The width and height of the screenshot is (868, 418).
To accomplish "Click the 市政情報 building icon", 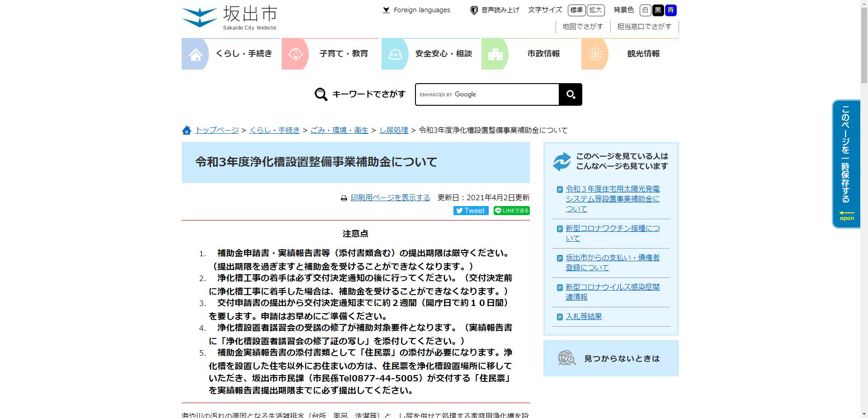I will [x=495, y=54].
